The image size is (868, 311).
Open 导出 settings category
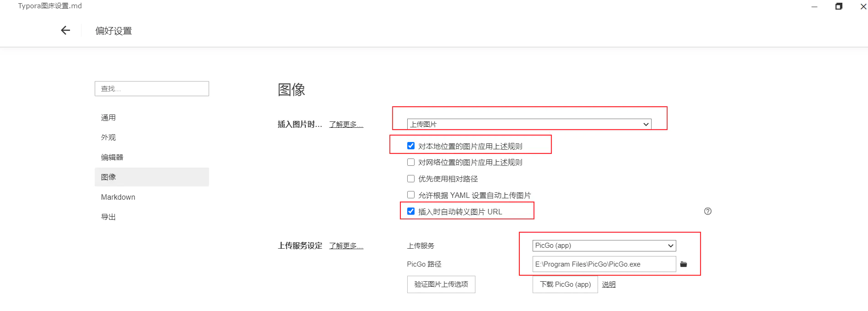pyautogui.click(x=152, y=217)
